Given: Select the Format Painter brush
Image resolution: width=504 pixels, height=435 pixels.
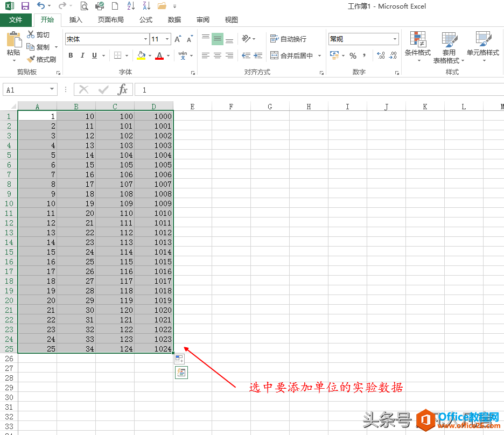Looking at the screenshot, I should point(41,59).
